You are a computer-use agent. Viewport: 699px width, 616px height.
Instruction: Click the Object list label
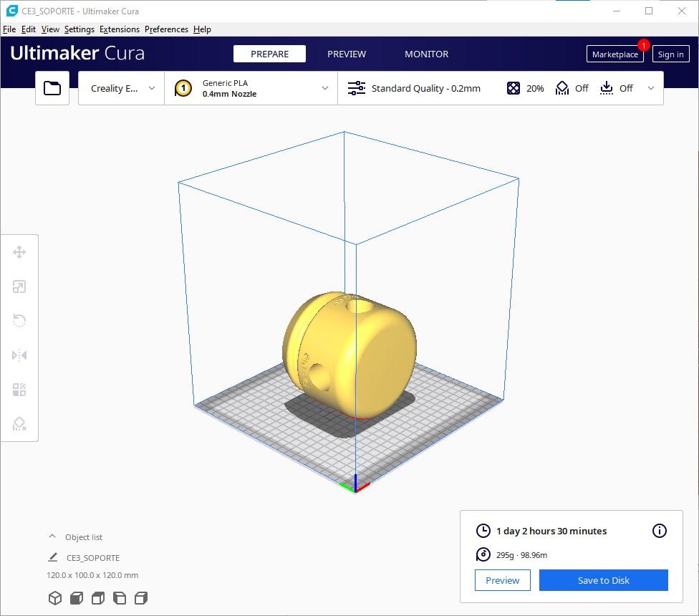coord(84,537)
